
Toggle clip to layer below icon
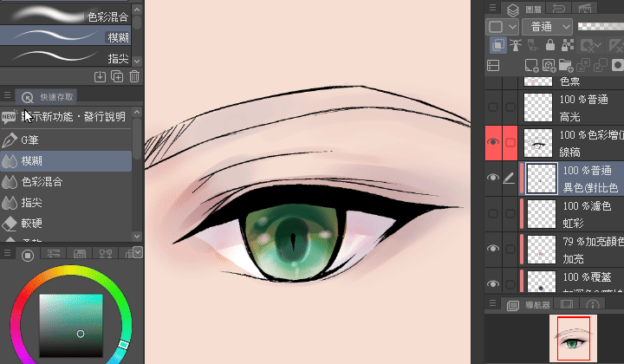(497, 45)
